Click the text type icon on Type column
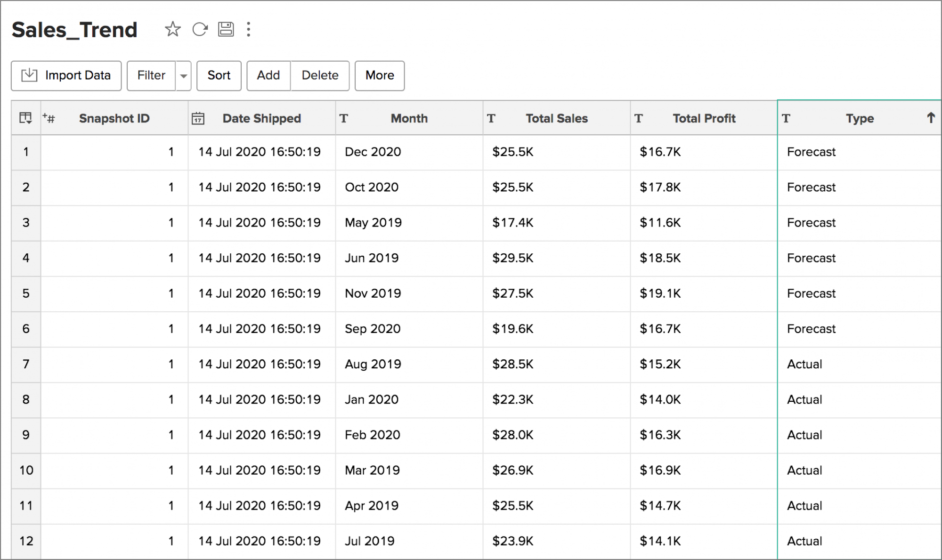Image resolution: width=942 pixels, height=560 pixels. (x=787, y=118)
